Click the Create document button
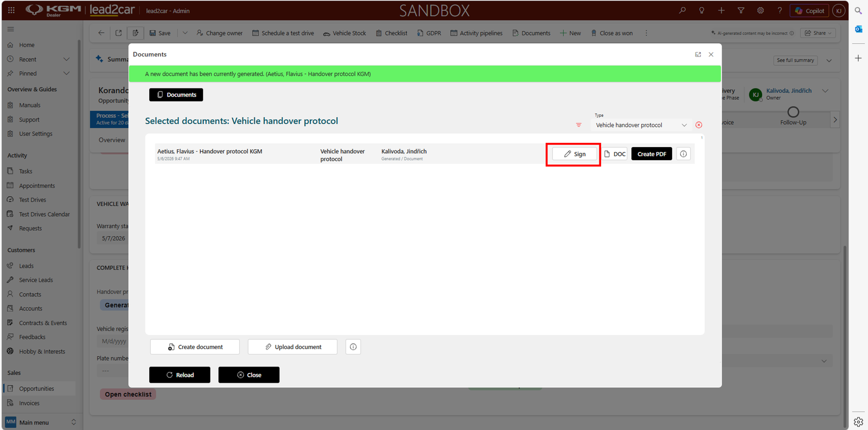Image resolution: width=868 pixels, height=430 pixels. 195,347
